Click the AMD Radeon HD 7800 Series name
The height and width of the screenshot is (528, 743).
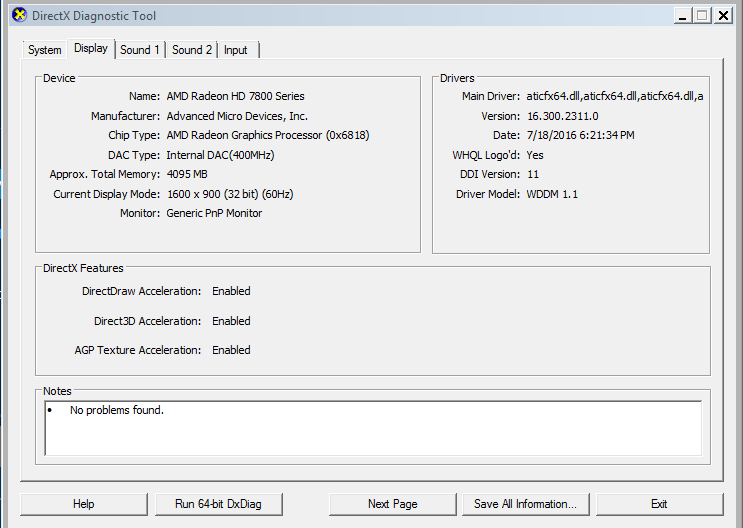235,96
